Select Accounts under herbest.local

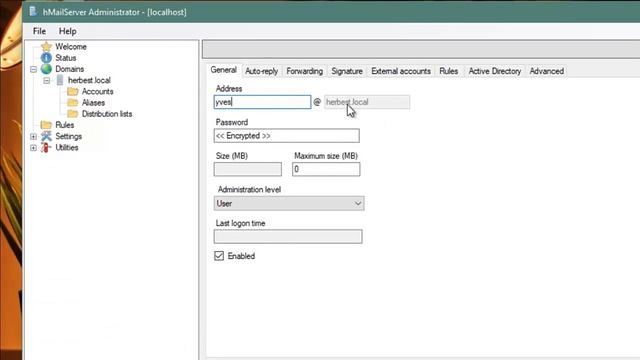point(98,91)
